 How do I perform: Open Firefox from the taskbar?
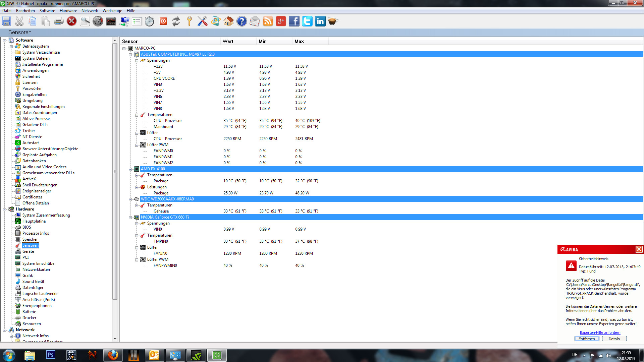113,355
